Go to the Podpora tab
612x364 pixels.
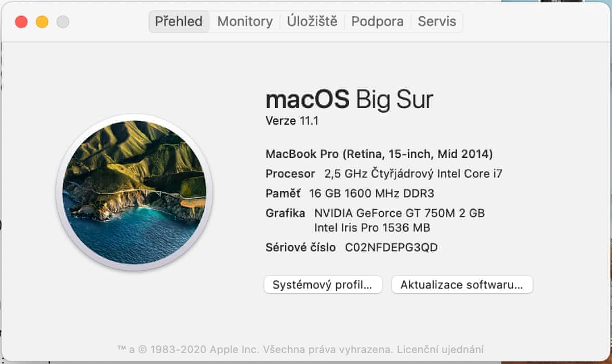(x=377, y=21)
